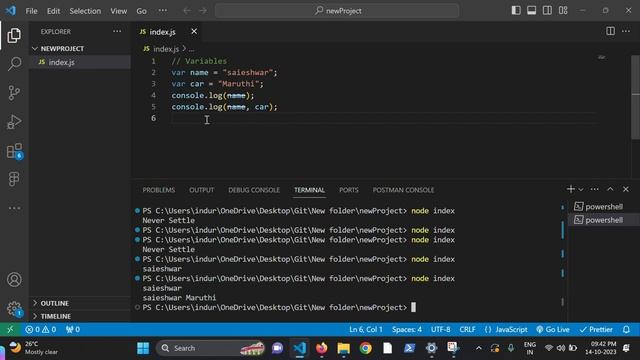640x360 pixels.
Task: Open Windows Start menu
Action: [143, 348]
